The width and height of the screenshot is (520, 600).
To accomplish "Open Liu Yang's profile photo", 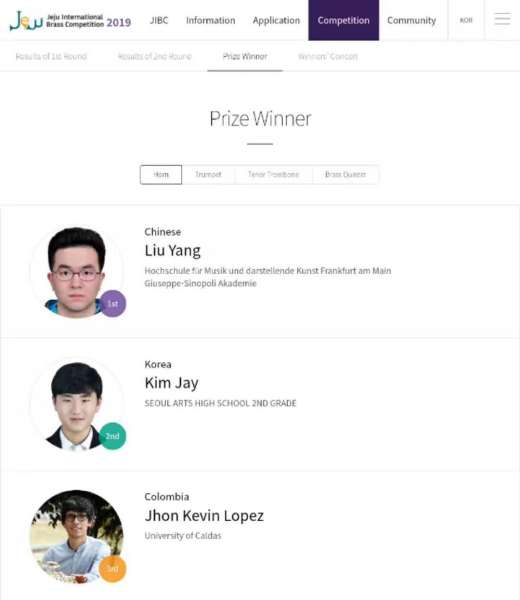I will pyautogui.click(x=77, y=272).
